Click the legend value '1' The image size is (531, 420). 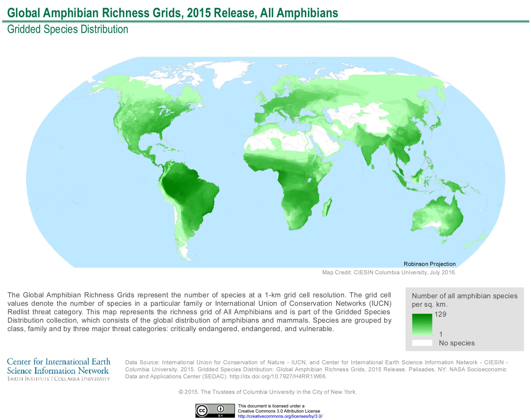(441, 334)
